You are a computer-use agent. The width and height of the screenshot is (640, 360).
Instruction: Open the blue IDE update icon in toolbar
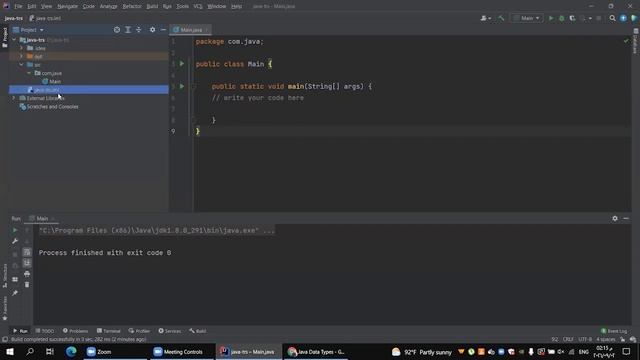pos(623,18)
